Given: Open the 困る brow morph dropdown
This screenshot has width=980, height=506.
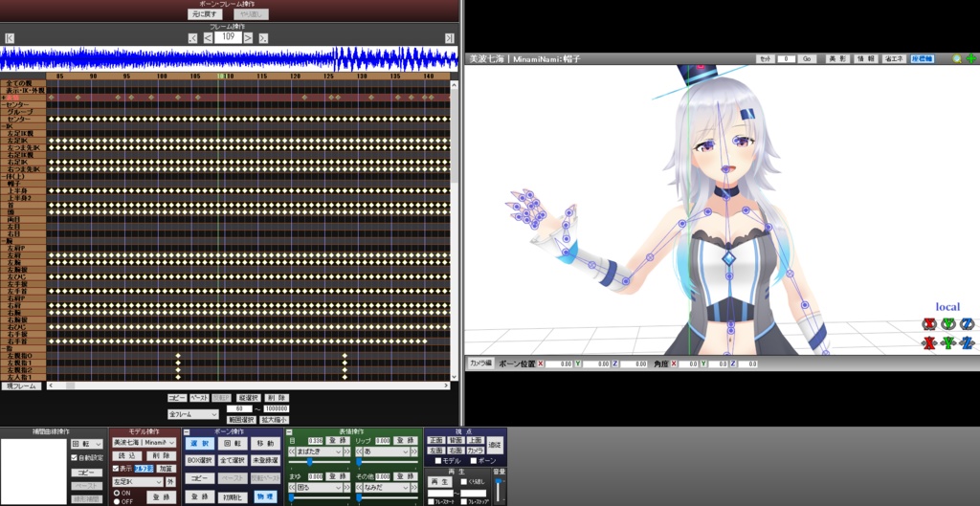Looking at the screenshot, I should pyautogui.click(x=320, y=487).
